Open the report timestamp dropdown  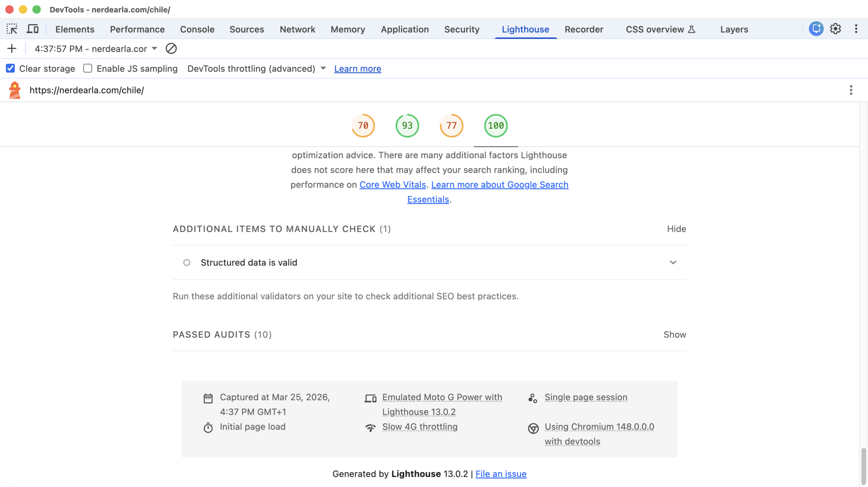154,49
